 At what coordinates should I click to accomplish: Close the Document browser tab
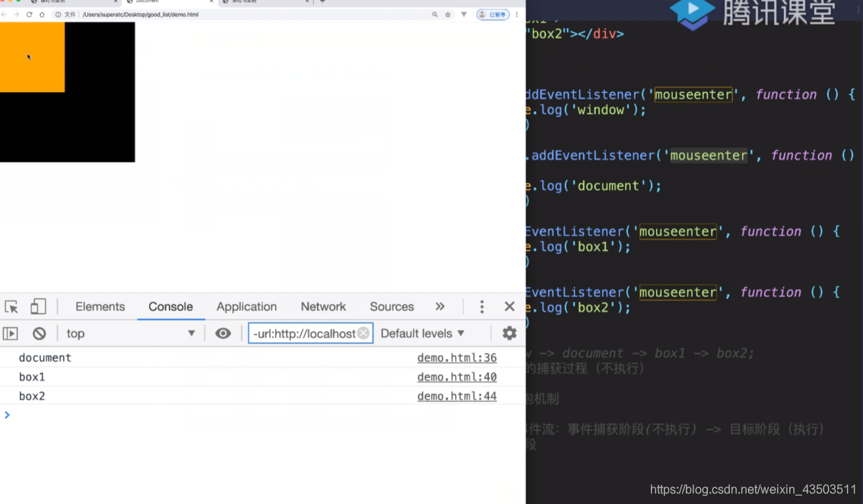click(211, 2)
